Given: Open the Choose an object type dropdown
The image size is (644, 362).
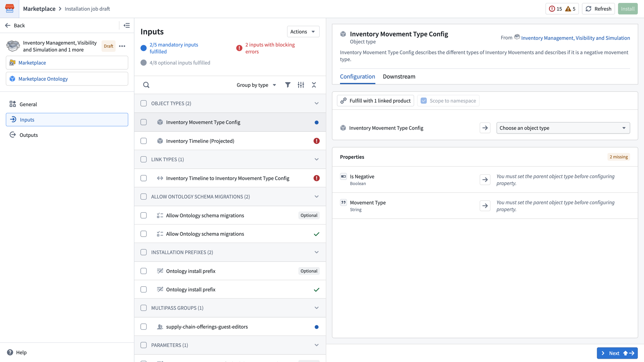Looking at the screenshot, I should (563, 128).
